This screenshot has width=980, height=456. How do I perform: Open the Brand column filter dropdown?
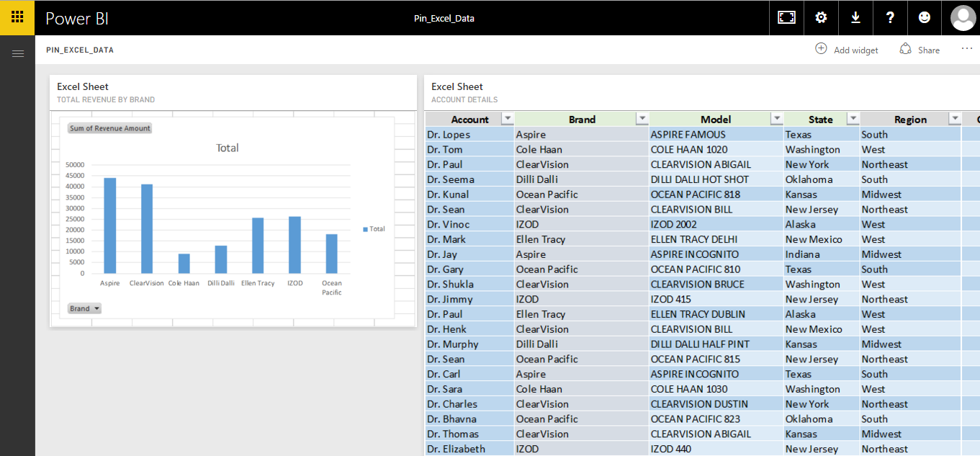tap(642, 120)
